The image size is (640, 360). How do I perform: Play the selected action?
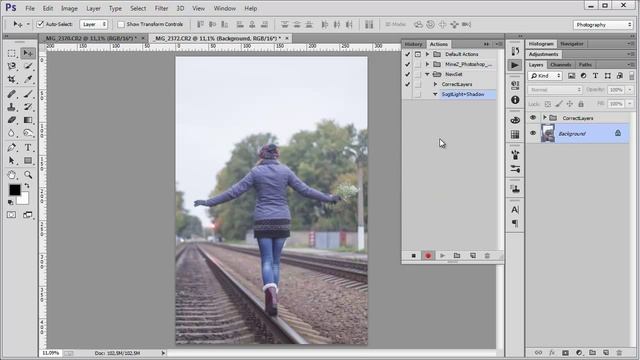coord(442,256)
